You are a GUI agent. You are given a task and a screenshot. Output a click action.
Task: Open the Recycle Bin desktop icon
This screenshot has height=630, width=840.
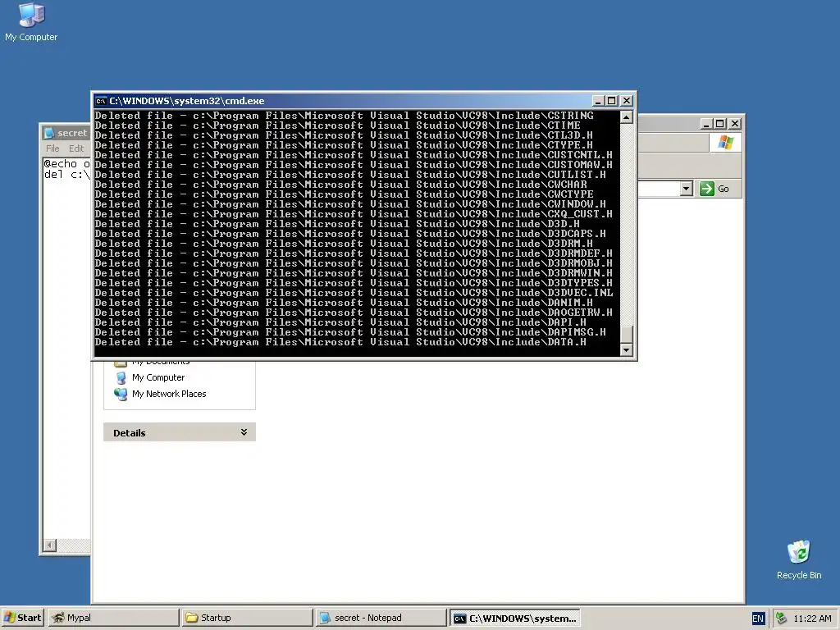[798, 559]
